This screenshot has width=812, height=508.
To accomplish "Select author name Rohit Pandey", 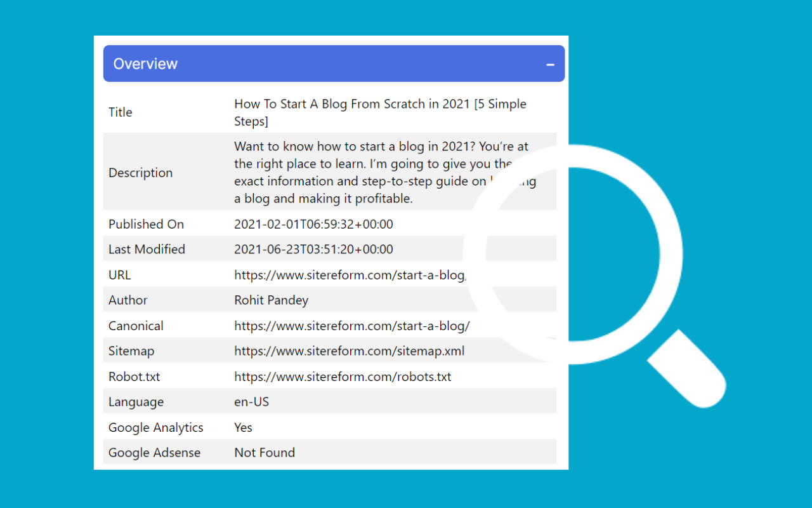I will [271, 300].
